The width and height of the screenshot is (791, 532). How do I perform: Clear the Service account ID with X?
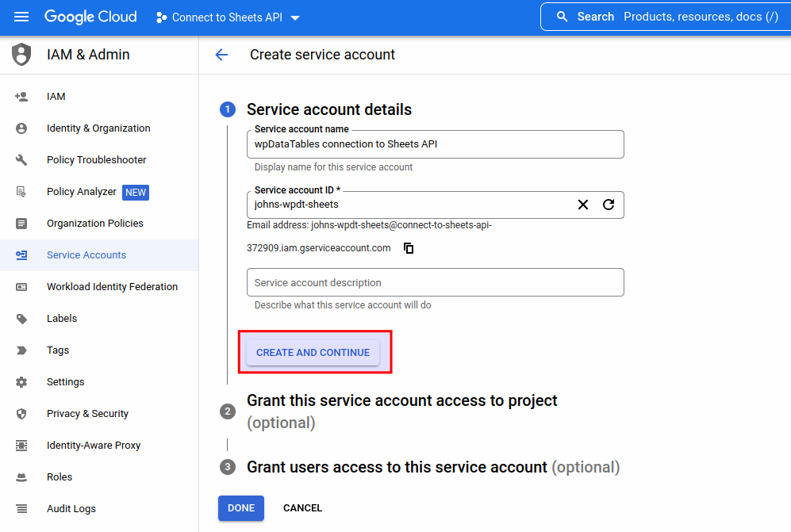click(582, 205)
